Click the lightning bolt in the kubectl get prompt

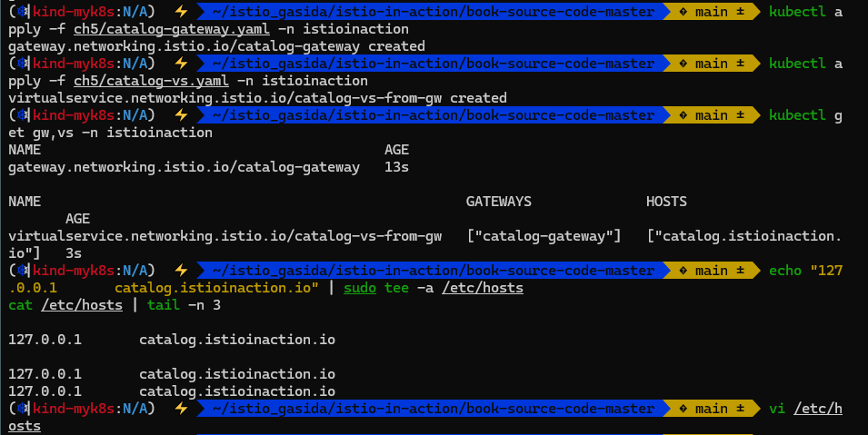pos(181,115)
